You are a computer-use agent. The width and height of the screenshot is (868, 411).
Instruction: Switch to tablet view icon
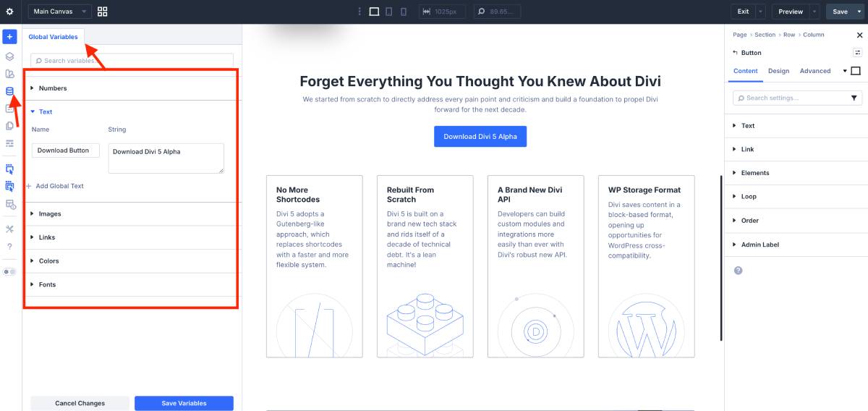tap(389, 12)
